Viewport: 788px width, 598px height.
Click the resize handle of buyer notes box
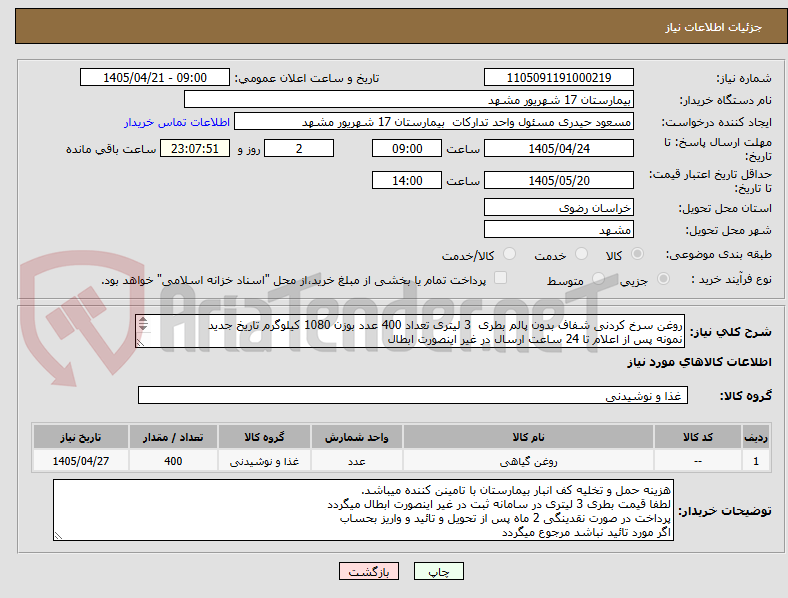pyautogui.click(x=58, y=536)
